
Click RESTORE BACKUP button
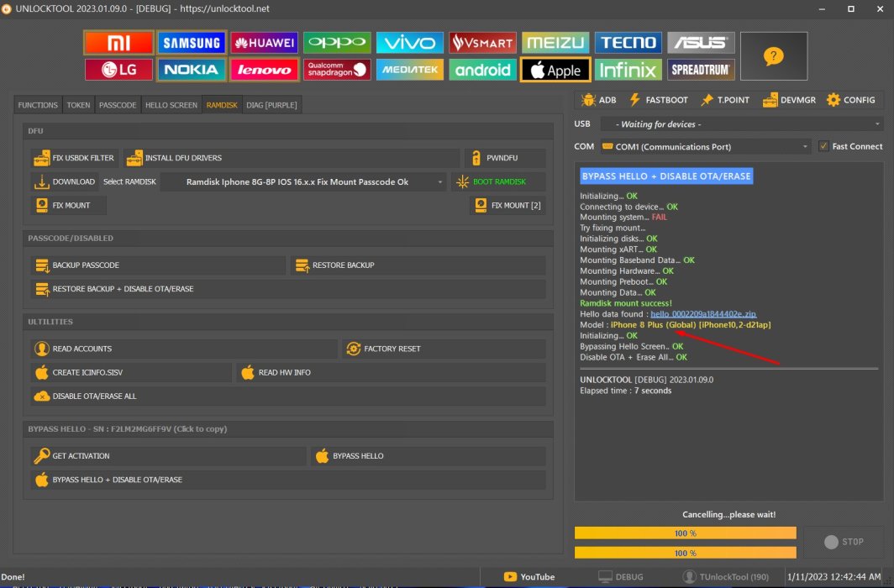click(418, 265)
